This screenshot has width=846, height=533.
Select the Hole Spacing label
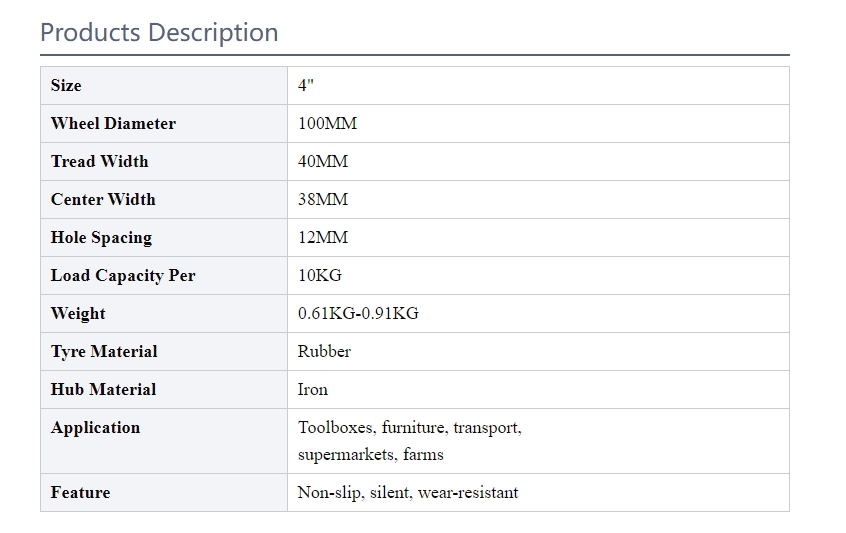101,238
